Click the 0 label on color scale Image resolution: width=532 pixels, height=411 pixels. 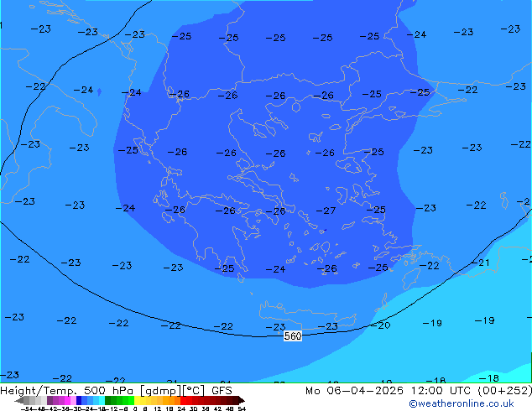coord(135,409)
